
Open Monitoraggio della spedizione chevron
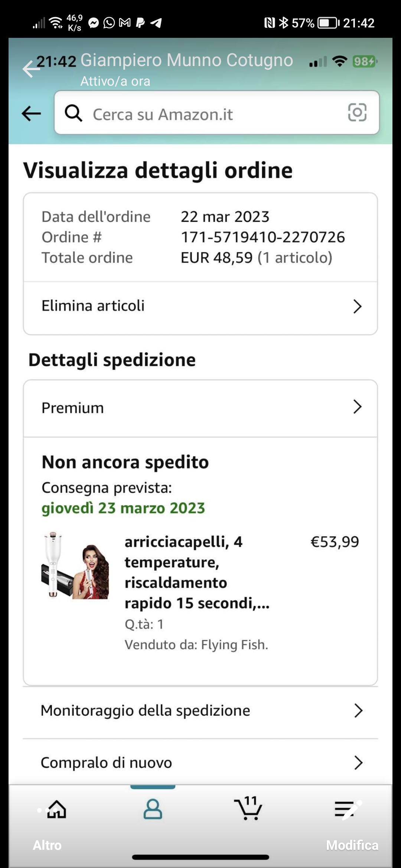coord(358,711)
